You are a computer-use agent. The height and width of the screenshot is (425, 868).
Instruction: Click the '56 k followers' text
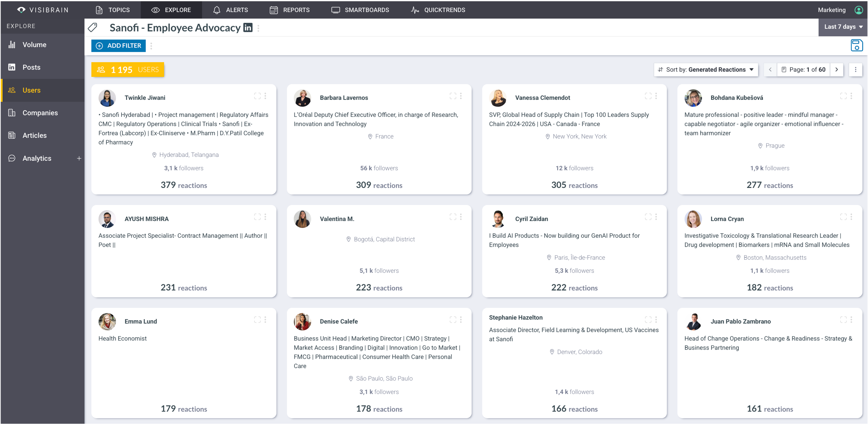[x=379, y=168]
